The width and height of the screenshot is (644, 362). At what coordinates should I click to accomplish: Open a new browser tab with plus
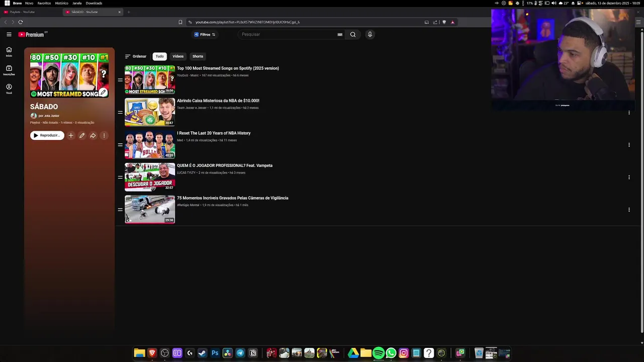click(x=128, y=12)
